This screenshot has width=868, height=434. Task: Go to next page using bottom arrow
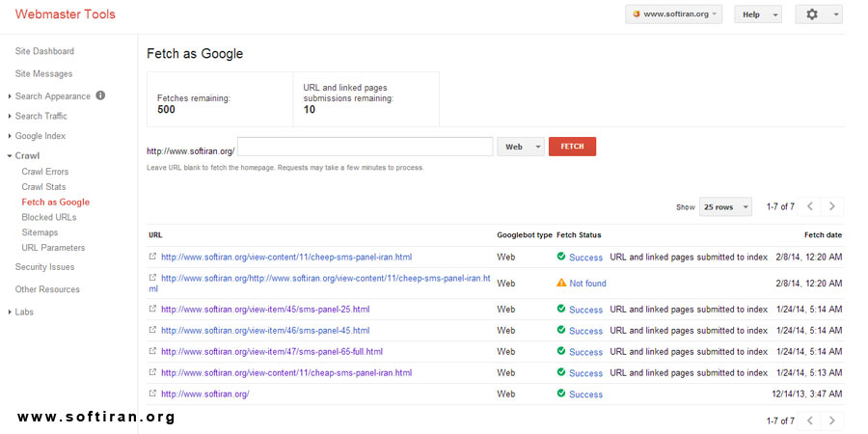pyautogui.click(x=832, y=420)
